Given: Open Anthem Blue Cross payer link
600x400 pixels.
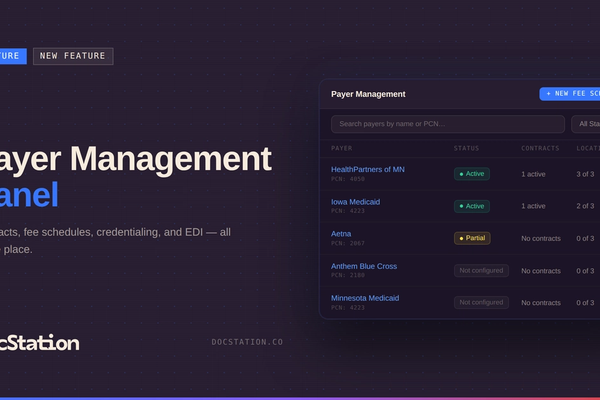Looking at the screenshot, I should [x=364, y=266].
